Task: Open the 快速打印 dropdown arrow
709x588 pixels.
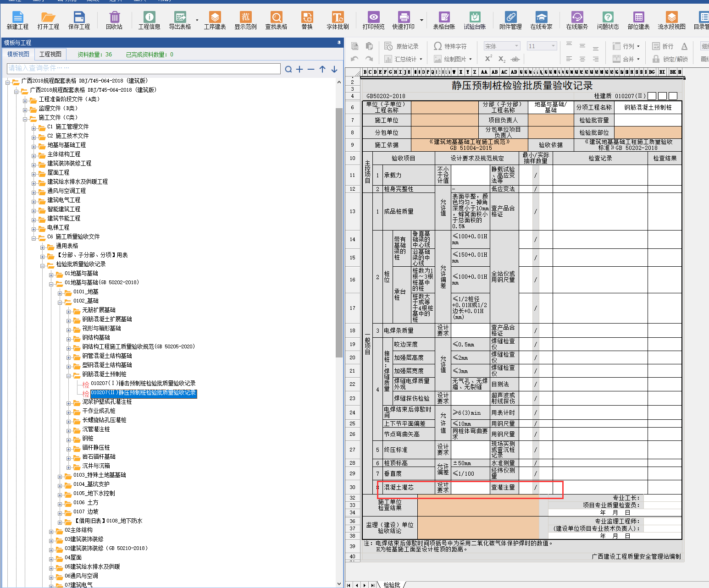Action: 421,21
